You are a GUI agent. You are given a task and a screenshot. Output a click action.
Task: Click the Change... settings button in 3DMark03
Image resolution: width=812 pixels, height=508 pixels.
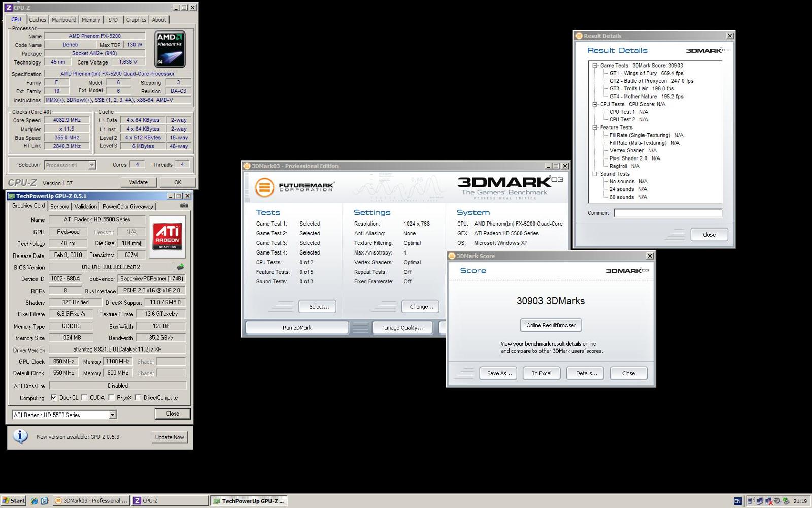coord(421,307)
